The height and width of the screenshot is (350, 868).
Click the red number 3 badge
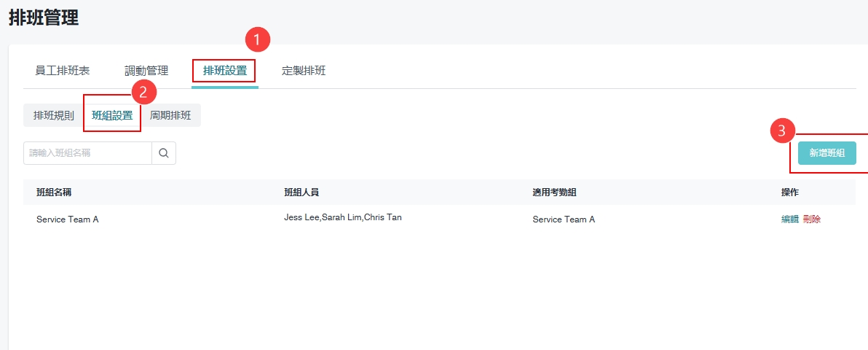[x=782, y=131]
